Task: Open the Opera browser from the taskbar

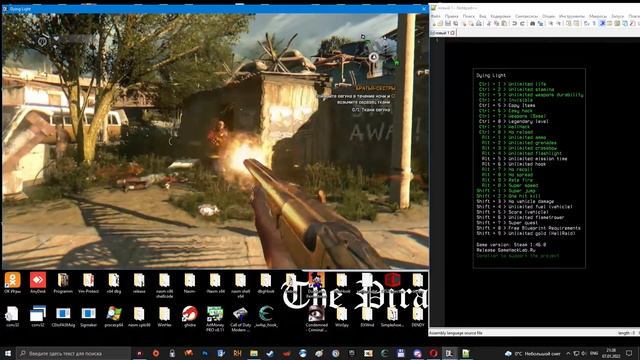Action: point(433,353)
